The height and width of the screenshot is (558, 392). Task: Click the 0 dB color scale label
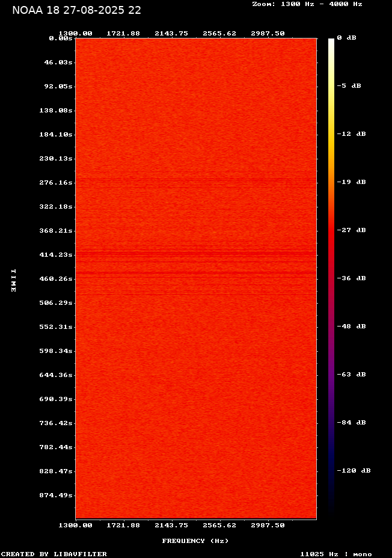click(346, 38)
